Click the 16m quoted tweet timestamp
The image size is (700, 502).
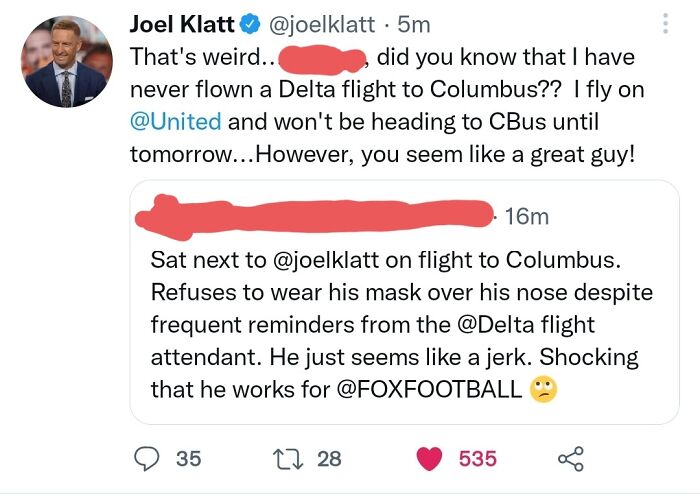pos(526,216)
